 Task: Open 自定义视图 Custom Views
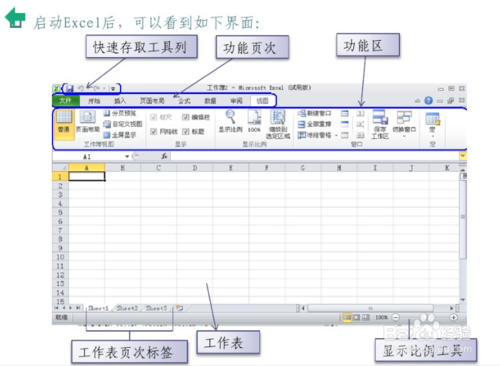[x=123, y=124]
